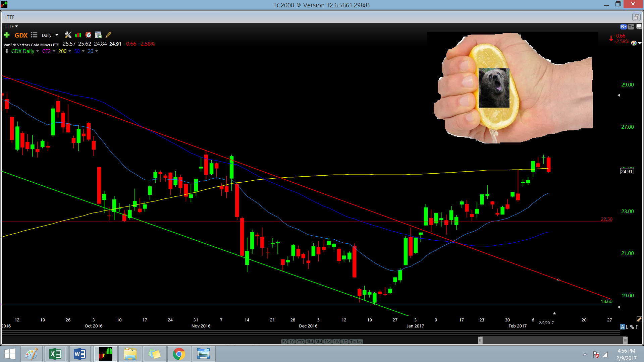Set zoom range to 1W
This screenshot has width=644, height=362.
click(336, 342)
